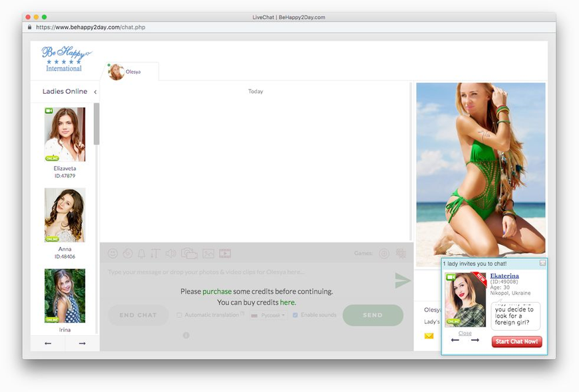
Task: Show next invitation in popup
Action: [475, 340]
